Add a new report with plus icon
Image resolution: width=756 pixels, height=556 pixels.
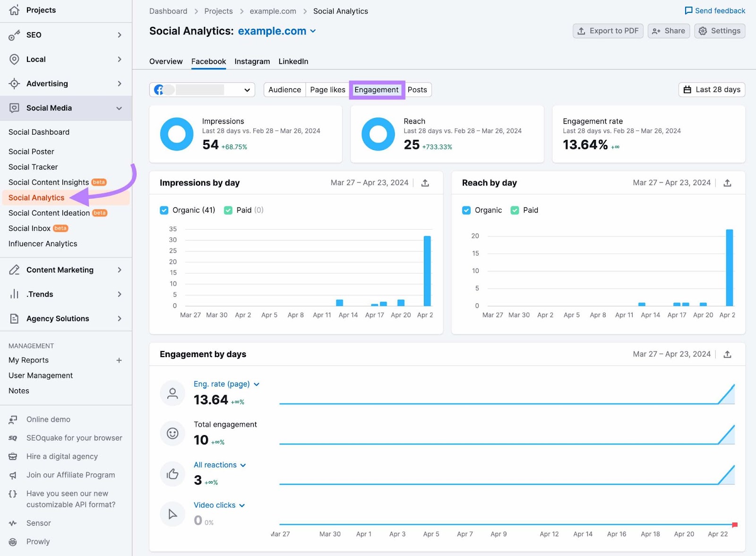click(x=119, y=360)
